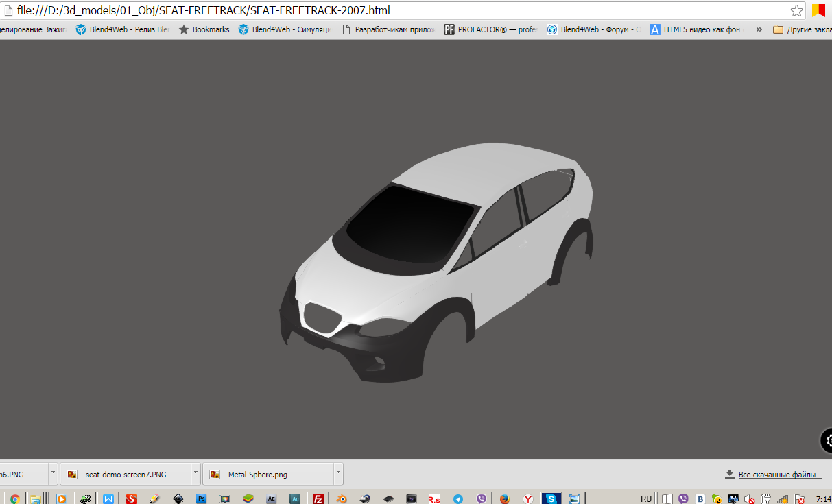Image resolution: width=832 pixels, height=504 pixels.
Task: Open the Bookmarks star bookmark
Action: pyautogui.click(x=204, y=29)
